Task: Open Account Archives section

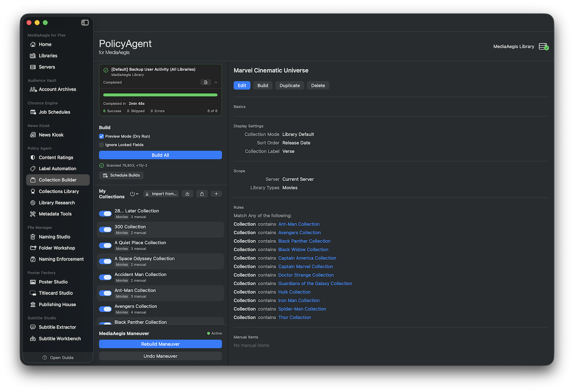Action: (58, 89)
